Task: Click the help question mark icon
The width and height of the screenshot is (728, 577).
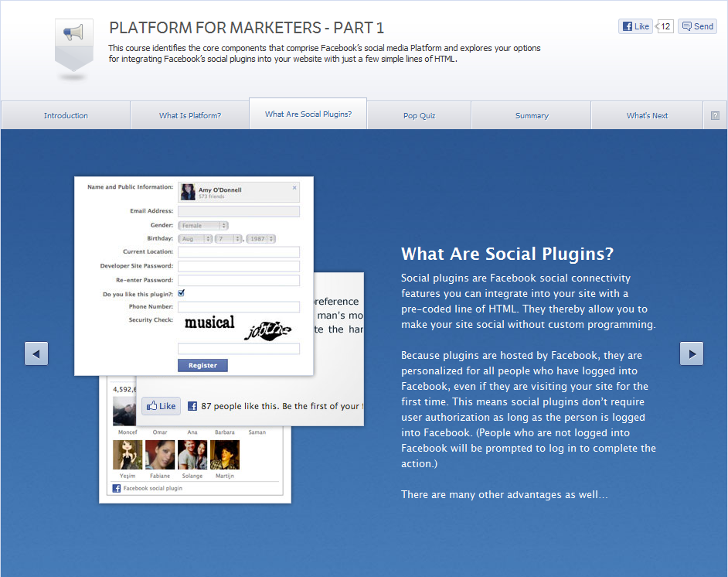Action: coord(715,116)
